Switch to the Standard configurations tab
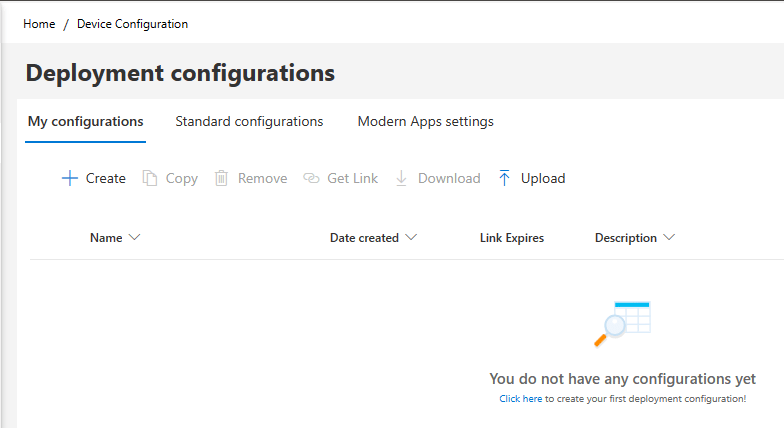The width and height of the screenshot is (784, 428). [249, 122]
